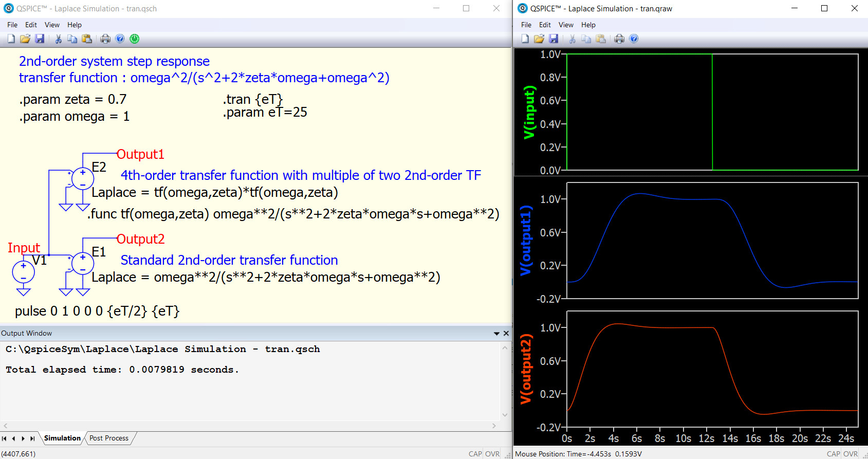
Task: Select pulse 0 1 0 0 0 source text
Action: [97, 311]
